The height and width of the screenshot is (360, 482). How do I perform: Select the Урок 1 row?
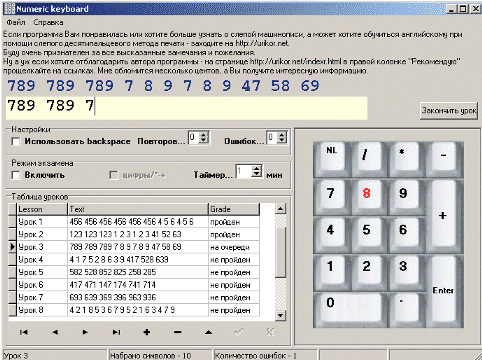pos(134,222)
